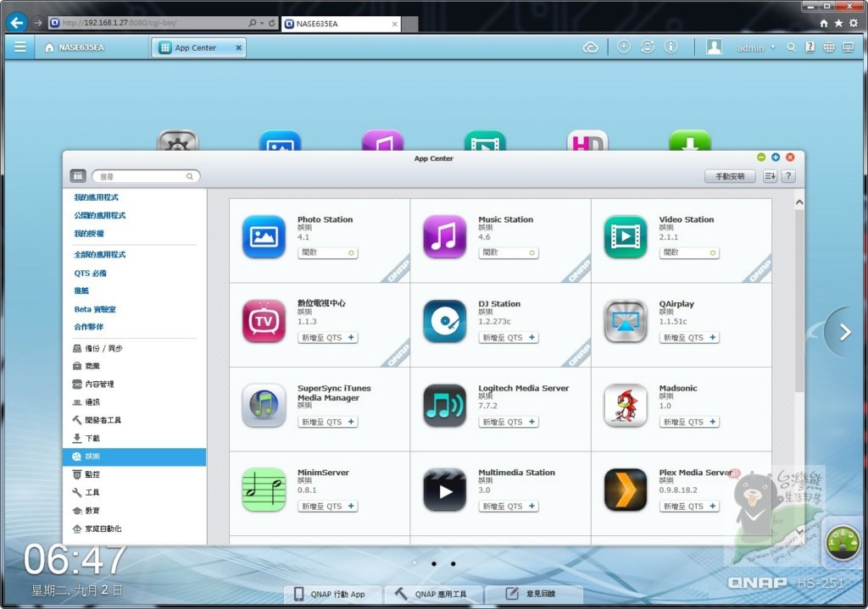Open desktop preferences monitor icon
868x609 pixels.
(x=848, y=47)
